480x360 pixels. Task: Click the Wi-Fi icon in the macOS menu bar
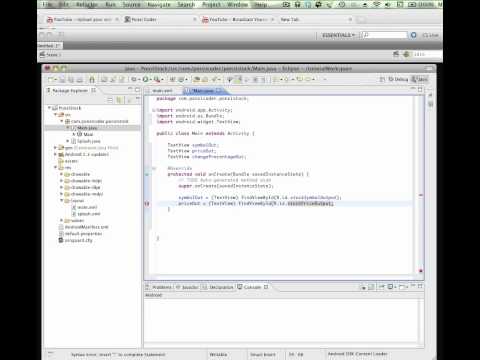[377, 5]
